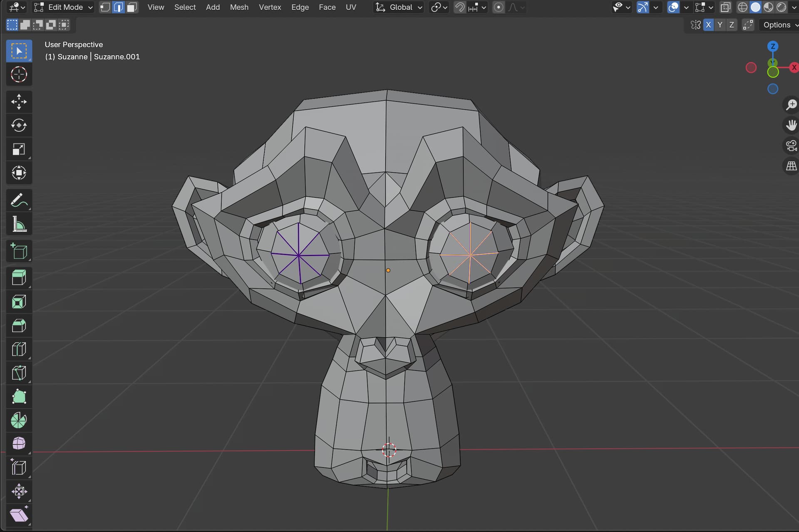This screenshot has width=799, height=532.
Task: Choose the Shear tool
Action: pyautogui.click(x=19, y=515)
